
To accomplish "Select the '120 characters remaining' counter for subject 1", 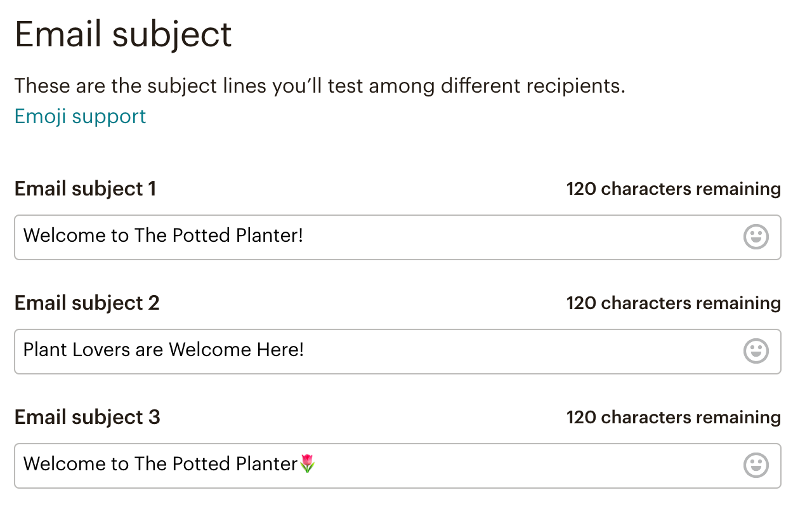I will pos(674,188).
